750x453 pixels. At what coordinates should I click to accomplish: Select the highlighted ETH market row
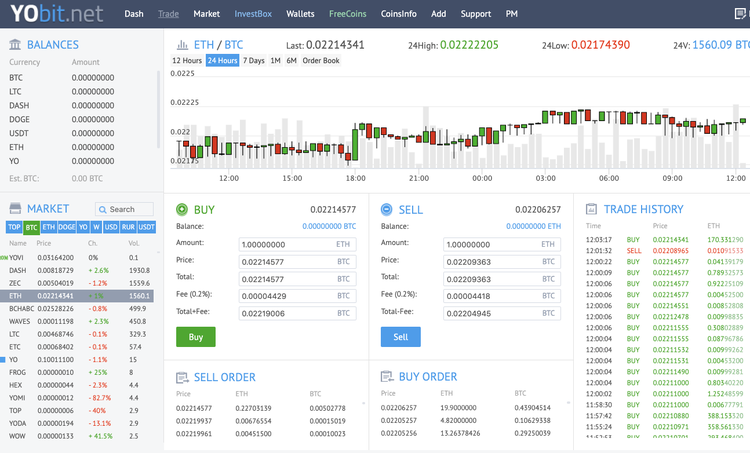pyautogui.click(x=77, y=296)
